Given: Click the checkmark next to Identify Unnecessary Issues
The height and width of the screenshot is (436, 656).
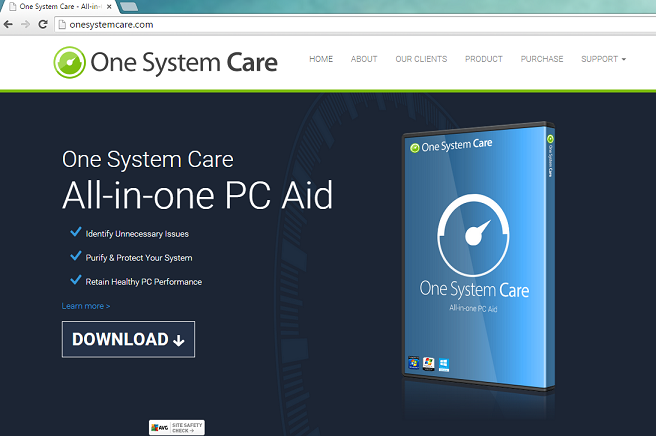Looking at the screenshot, I should coord(75,232).
